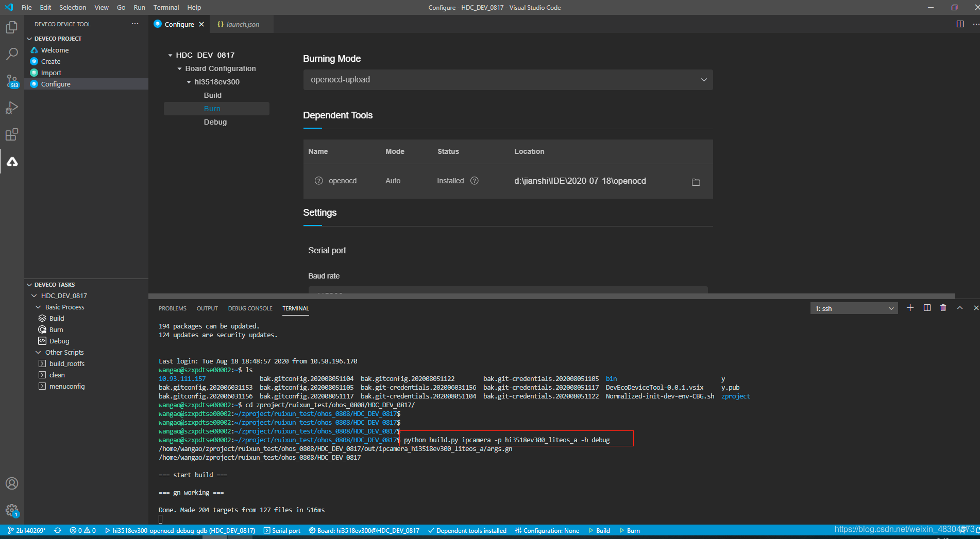Open the Search view in activity bar
This screenshot has height=539, width=980.
pos(12,54)
